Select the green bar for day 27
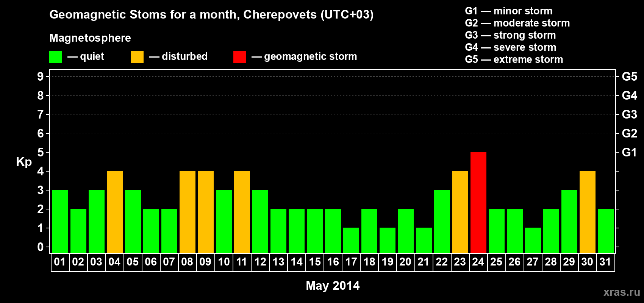 tap(533, 241)
